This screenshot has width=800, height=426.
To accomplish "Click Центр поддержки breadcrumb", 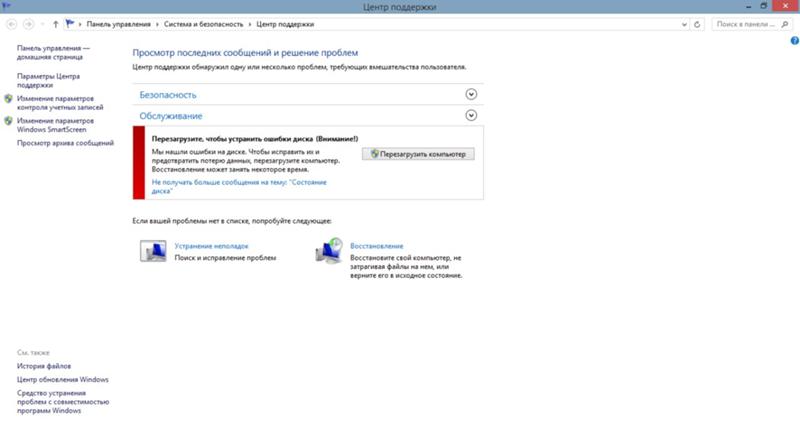I will (x=285, y=24).
